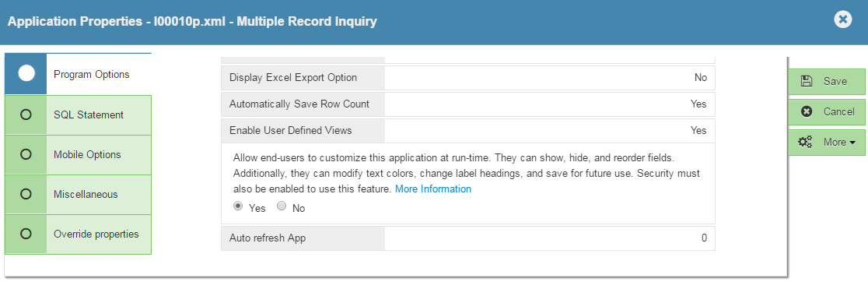Close the Application Properties dialog
868x282 pixels.
click(x=842, y=20)
